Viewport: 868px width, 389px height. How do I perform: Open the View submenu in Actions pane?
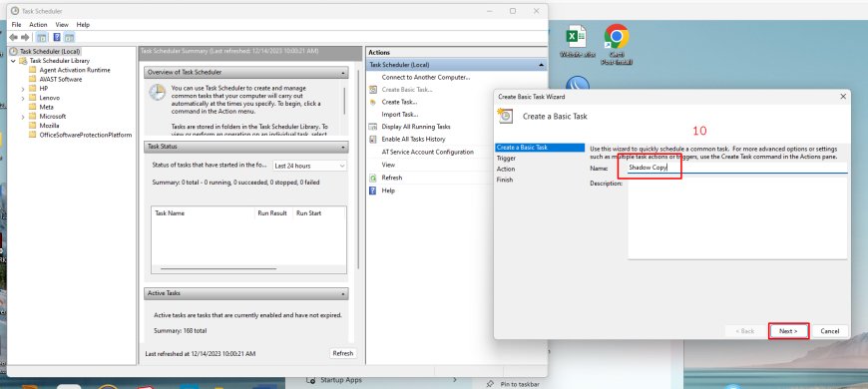388,165
